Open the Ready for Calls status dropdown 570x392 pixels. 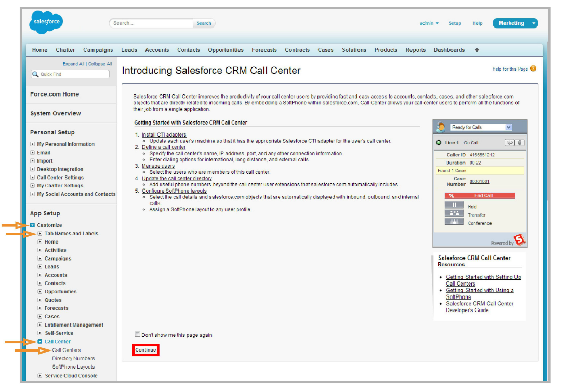[x=508, y=127]
